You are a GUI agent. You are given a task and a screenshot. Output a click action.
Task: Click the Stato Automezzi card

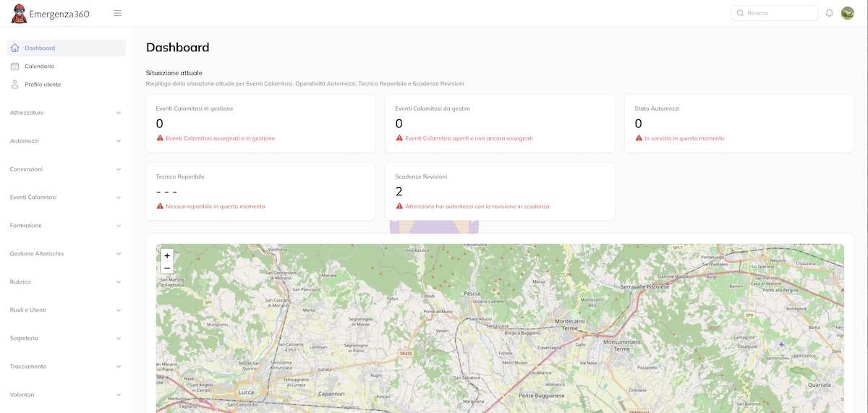click(739, 123)
